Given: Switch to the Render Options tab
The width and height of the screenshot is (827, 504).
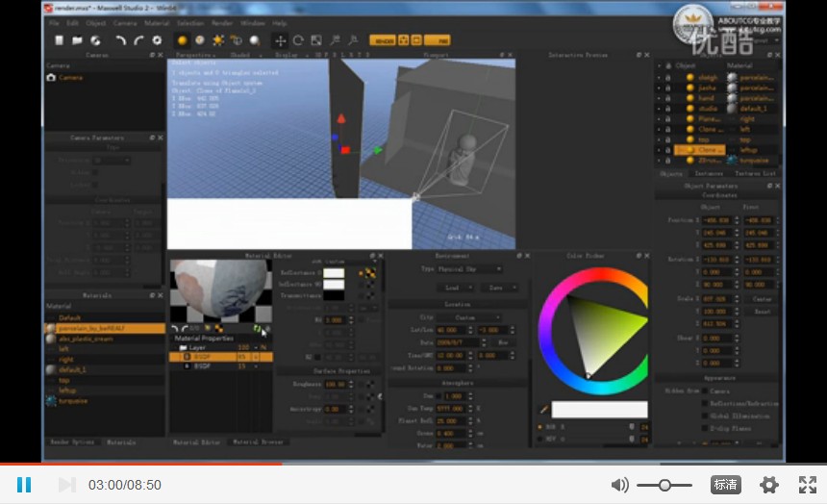Looking at the screenshot, I should (x=72, y=442).
